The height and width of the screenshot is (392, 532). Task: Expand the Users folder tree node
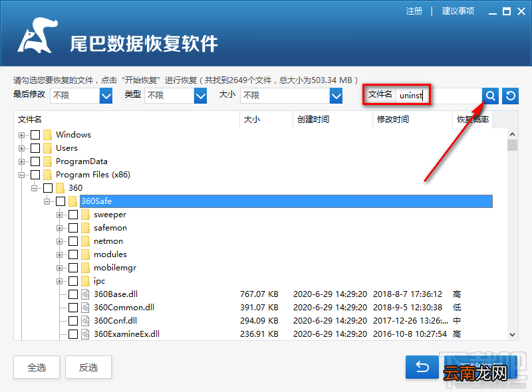click(x=22, y=148)
